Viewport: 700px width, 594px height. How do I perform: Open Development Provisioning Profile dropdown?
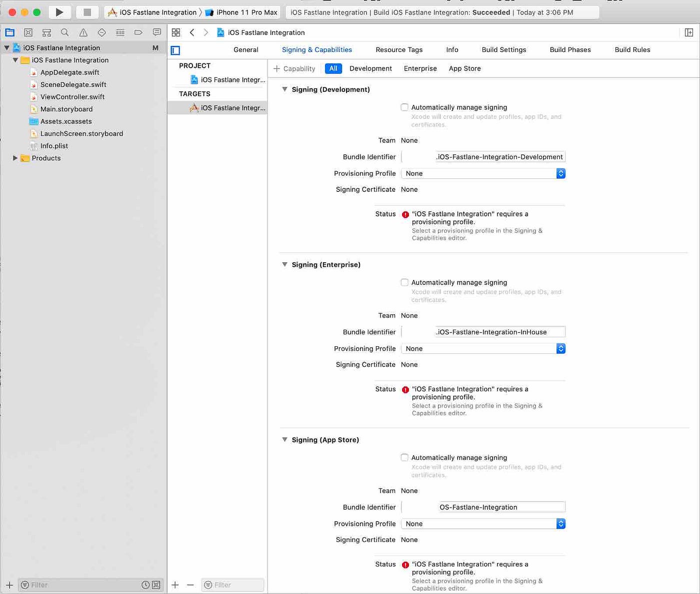tap(483, 173)
